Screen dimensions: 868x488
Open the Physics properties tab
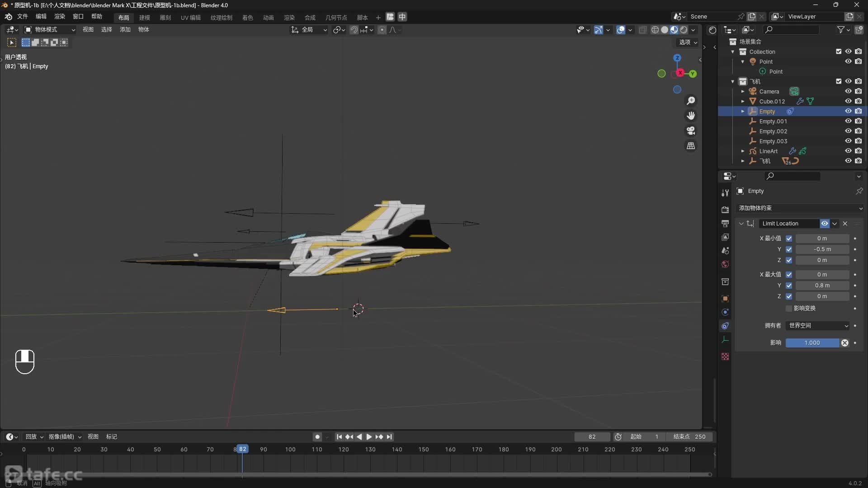[x=725, y=312]
